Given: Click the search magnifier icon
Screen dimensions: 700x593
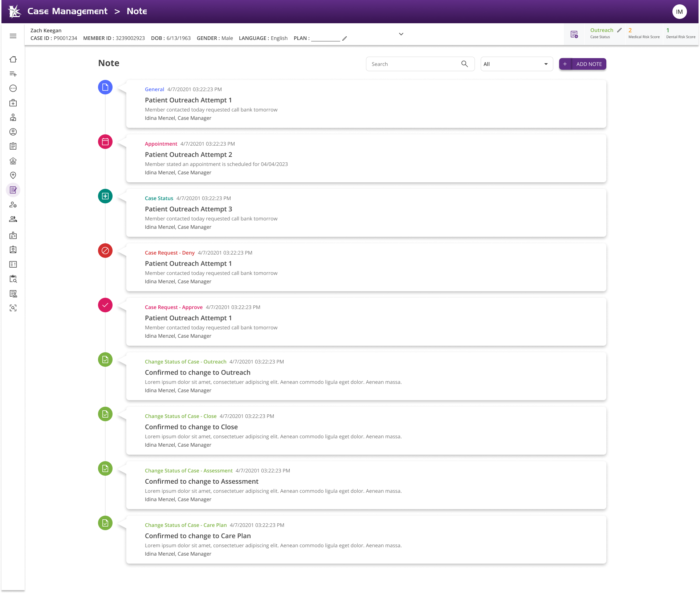Looking at the screenshot, I should (464, 64).
